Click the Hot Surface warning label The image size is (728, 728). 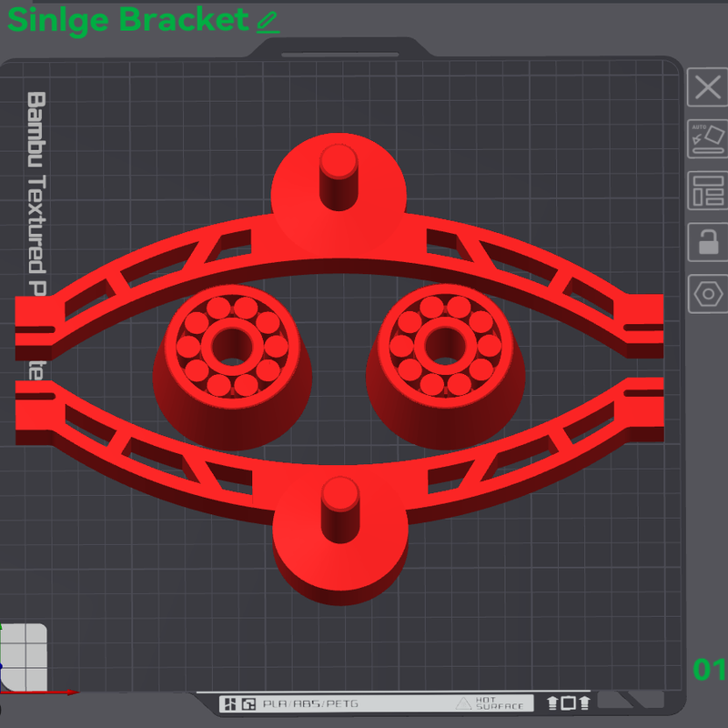[490, 703]
